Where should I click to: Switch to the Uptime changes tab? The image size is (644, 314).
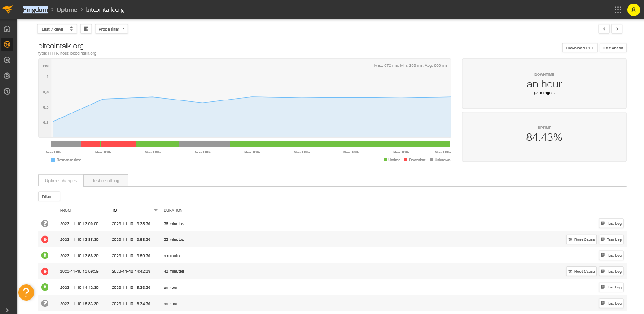[x=61, y=181]
